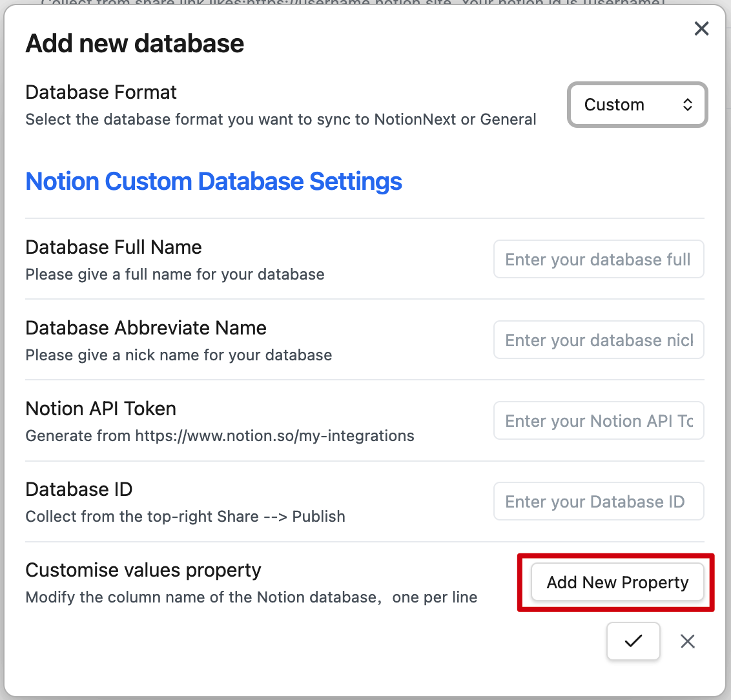Image resolution: width=731 pixels, height=700 pixels.
Task: Click the Add new database title
Action: [134, 43]
